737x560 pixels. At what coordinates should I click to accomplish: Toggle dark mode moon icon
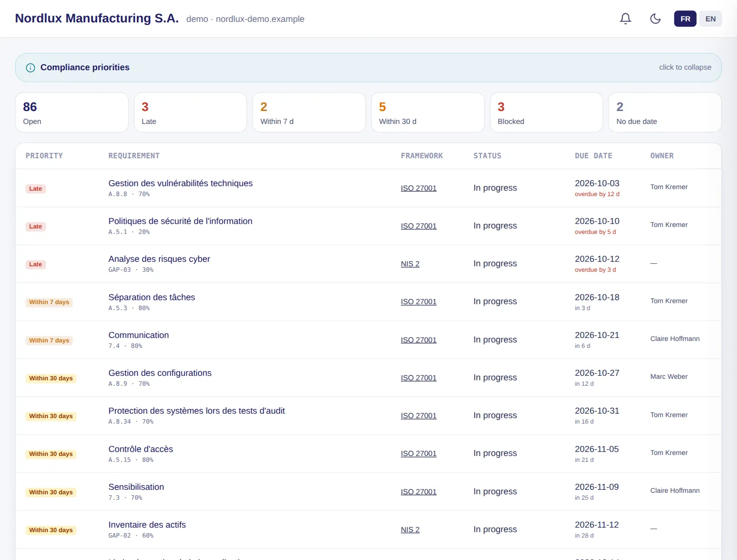[x=655, y=19]
